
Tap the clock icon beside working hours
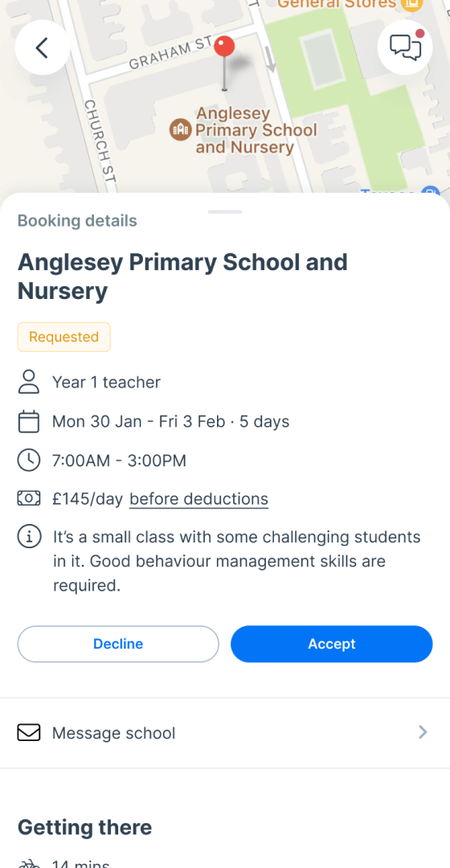(29, 461)
